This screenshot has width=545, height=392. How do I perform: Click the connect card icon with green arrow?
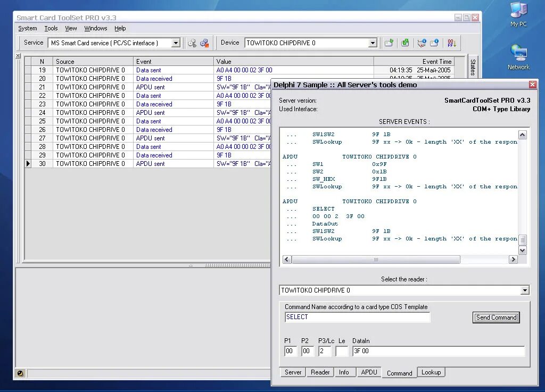tap(389, 43)
